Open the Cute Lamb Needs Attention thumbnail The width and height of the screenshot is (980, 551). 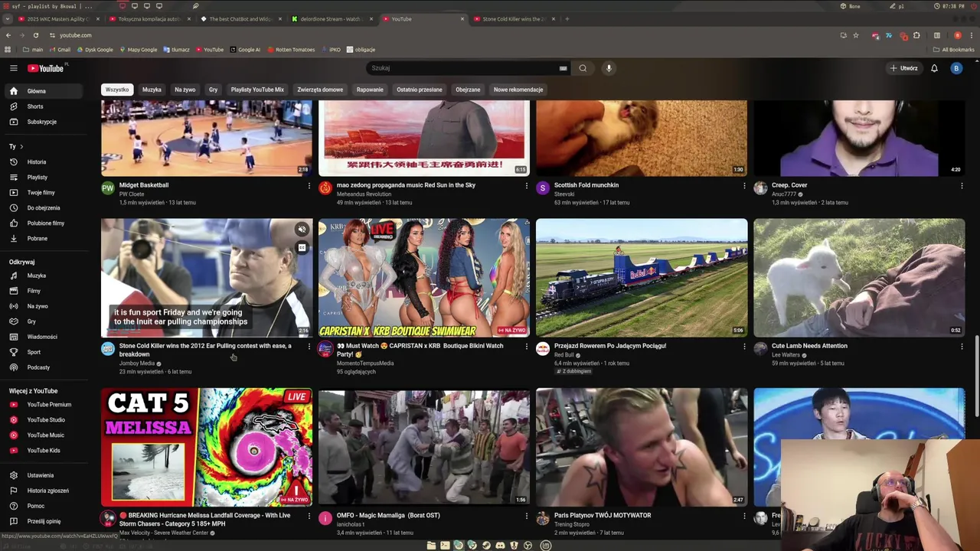(859, 278)
